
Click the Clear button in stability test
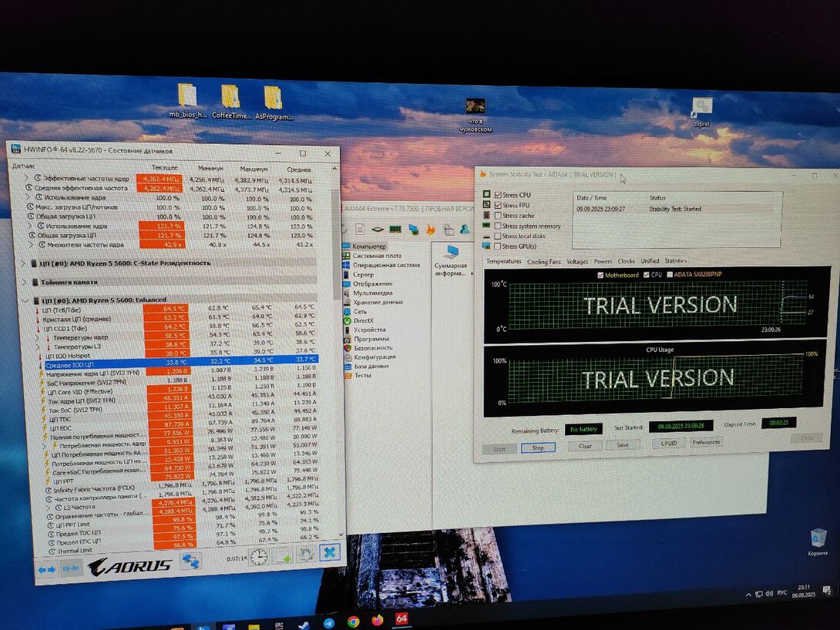(585, 446)
